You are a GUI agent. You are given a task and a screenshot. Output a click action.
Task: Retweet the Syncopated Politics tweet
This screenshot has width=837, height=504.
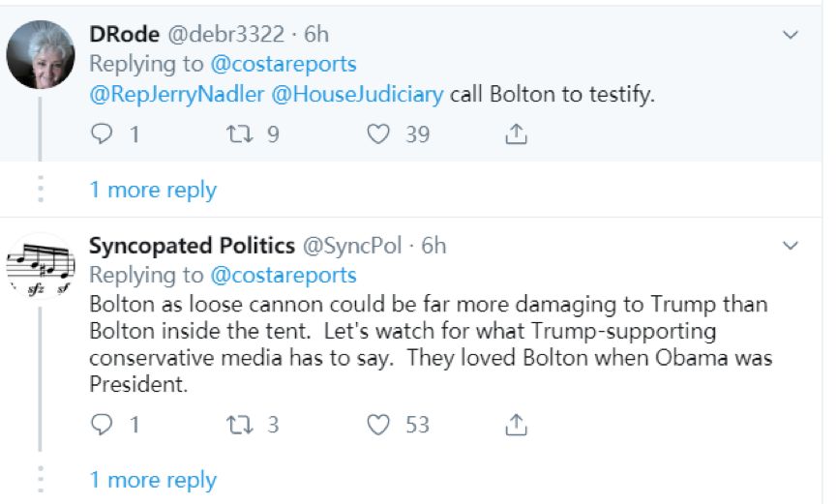[x=238, y=424]
